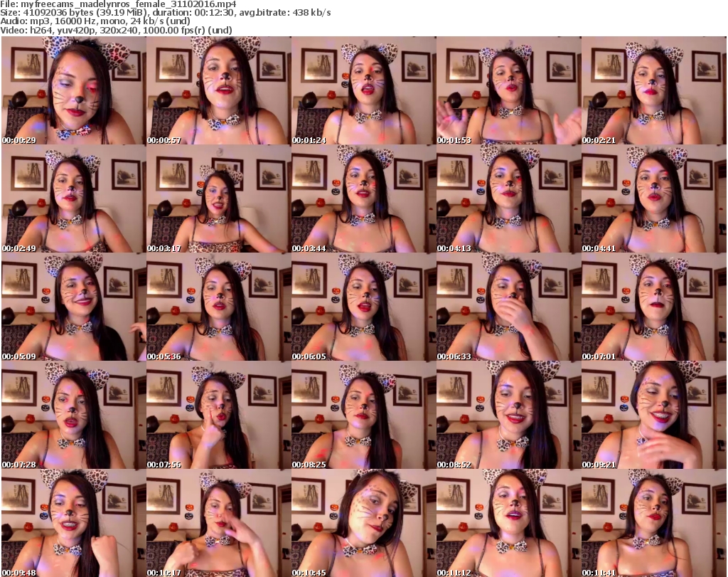Screen dimensions: 728x577
Task: Click the Audio mp3 info line
Action: click(x=91, y=21)
